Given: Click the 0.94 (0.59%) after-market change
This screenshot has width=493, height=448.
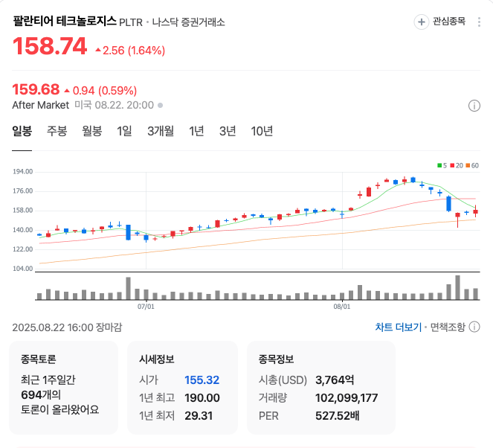Looking at the screenshot, I should click(100, 91).
